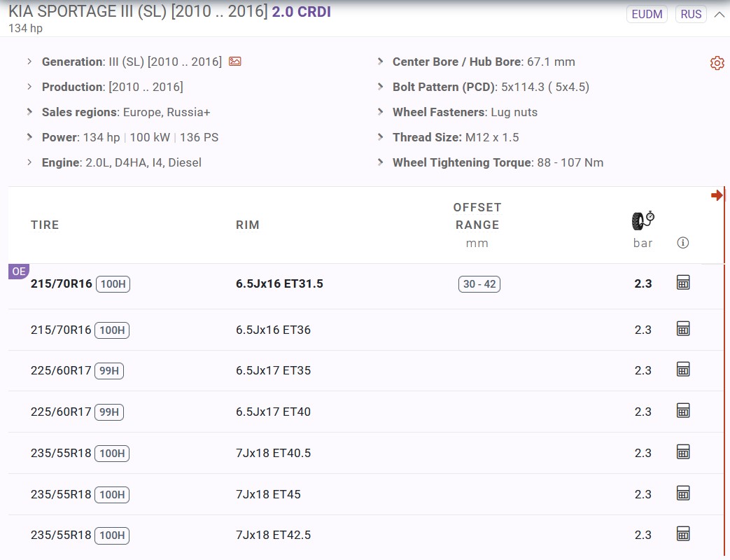Open calculator for 6.5Jx16 ET36 row
This screenshot has width=730, height=560.
tap(683, 328)
